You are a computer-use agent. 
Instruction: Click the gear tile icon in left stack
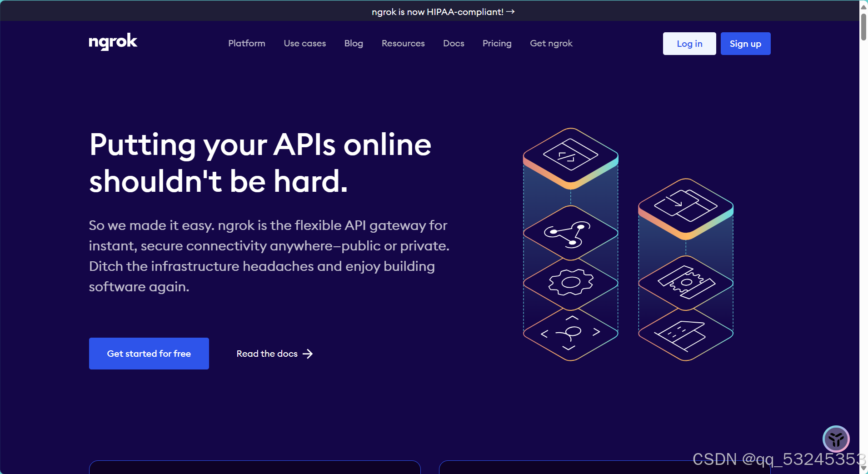(571, 282)
